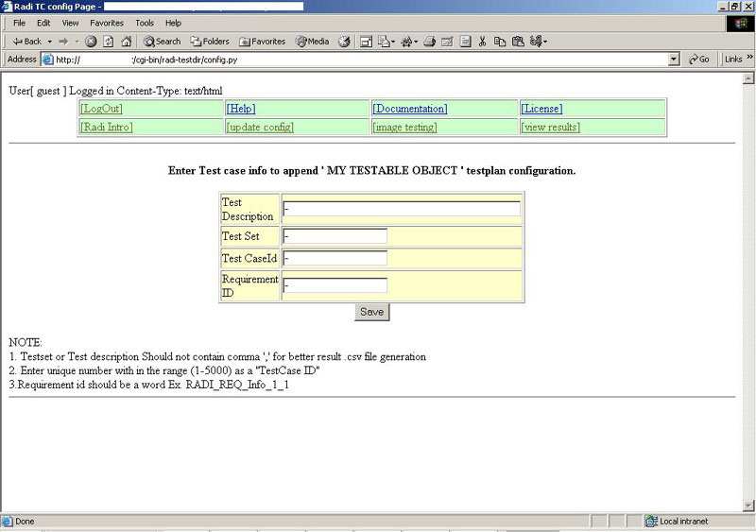Click the vertical scrollbar down arrow
Image resolution: width=756 pixels, height=532 pixels.
point(749,506)
